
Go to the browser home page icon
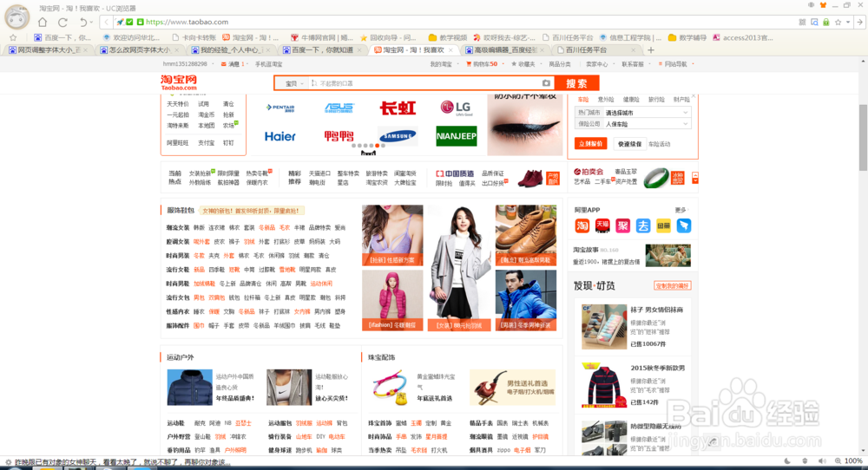[x=43, y=23]
